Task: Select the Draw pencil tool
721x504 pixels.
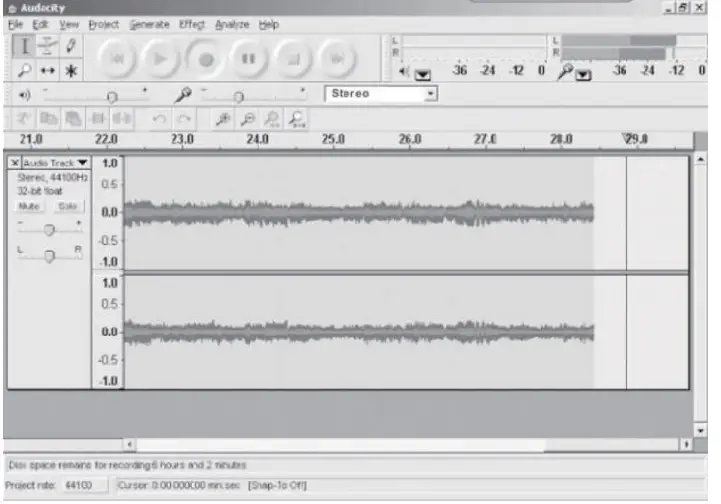Action: [x=71, y=46]
